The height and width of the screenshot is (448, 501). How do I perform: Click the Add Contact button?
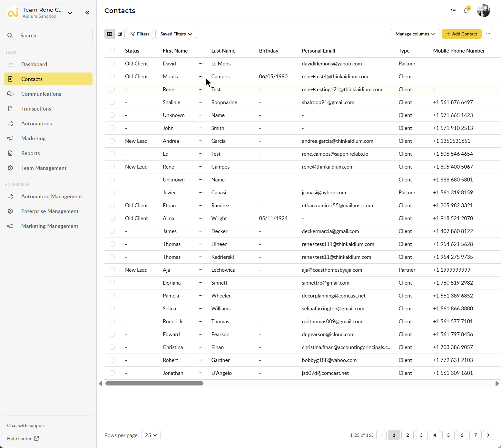pos(461,34)
